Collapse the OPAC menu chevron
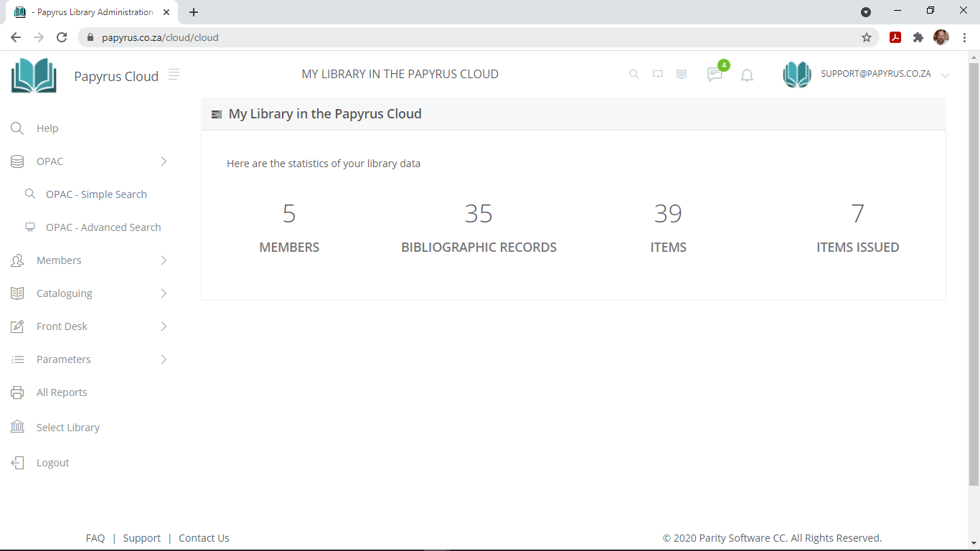The width and height of the screenshot is (980, 551). 164,161
